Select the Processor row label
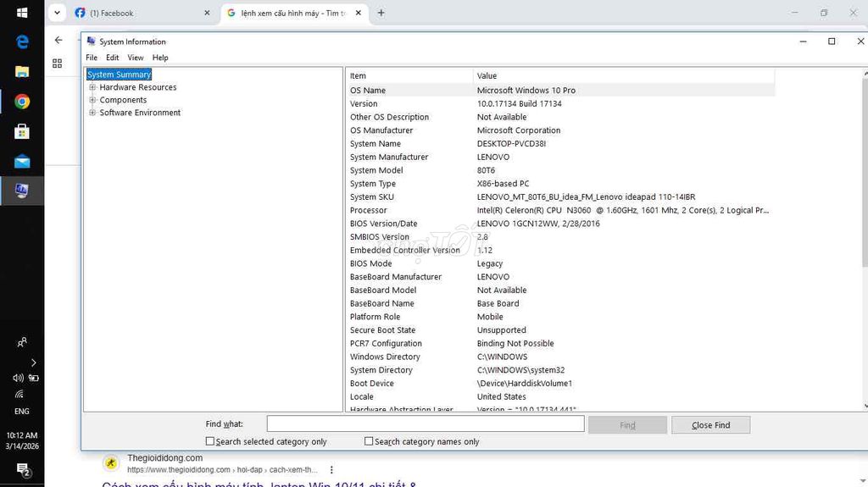Viewport: 868px width, 487px height. (x=368, y=210)
